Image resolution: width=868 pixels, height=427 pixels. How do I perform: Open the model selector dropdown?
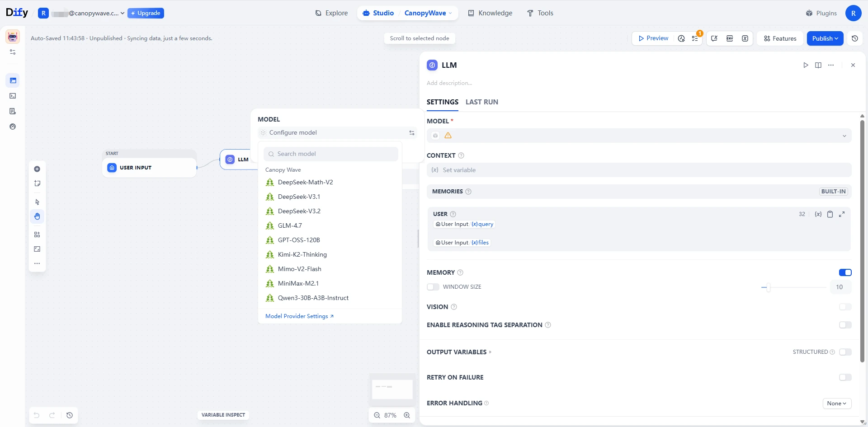tap(639, 136)
